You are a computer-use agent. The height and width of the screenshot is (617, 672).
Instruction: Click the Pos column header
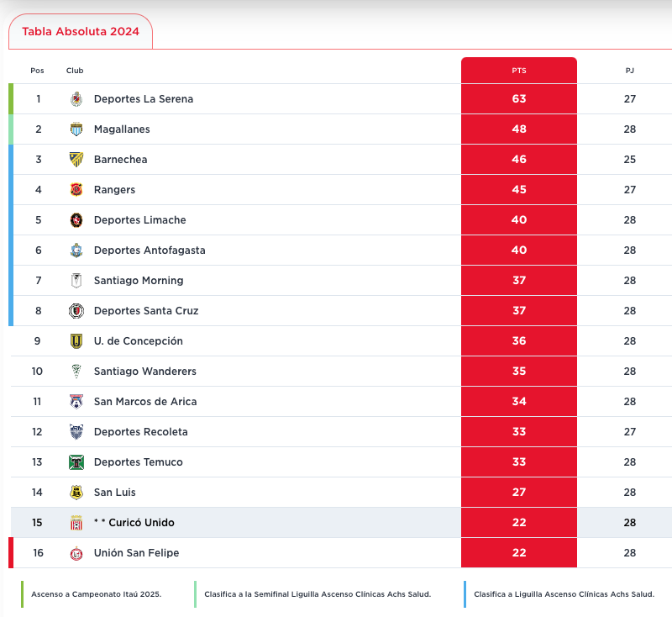37,71
